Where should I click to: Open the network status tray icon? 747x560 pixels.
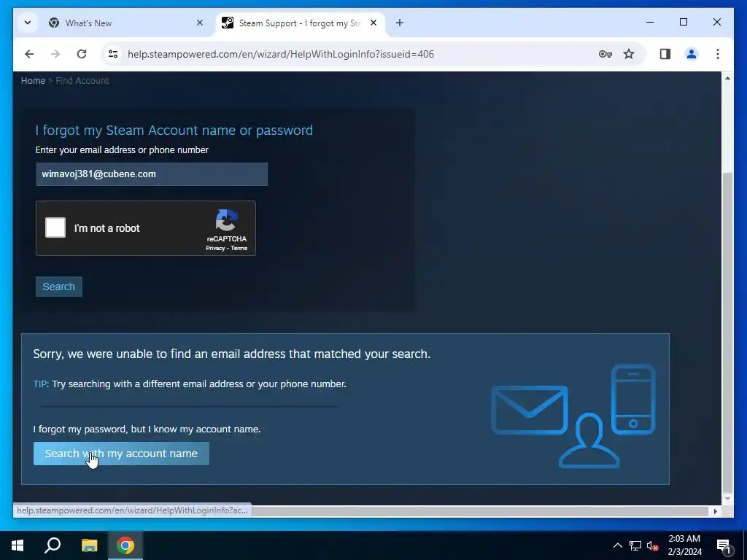[x=635, y=545]
